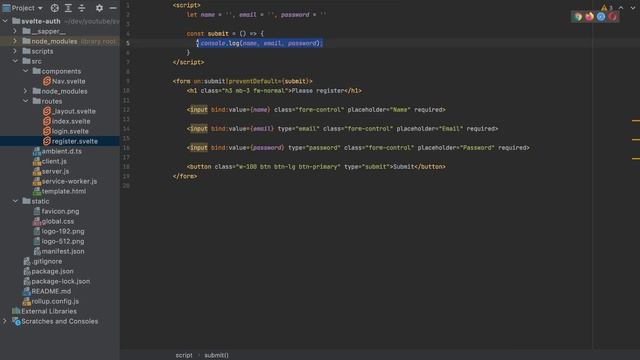The width and height of the screenshot is (640, 360).
Task: Open favicon.png file
Action: point(60,211)
